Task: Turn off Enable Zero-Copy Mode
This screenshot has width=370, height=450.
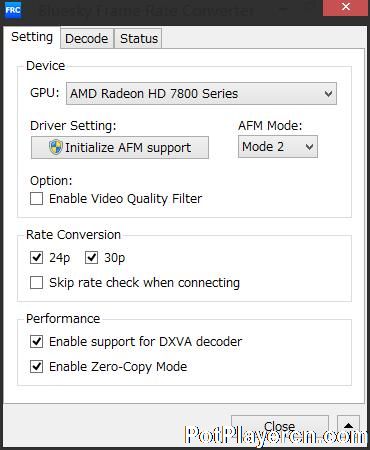Action: tap(36, 367)
